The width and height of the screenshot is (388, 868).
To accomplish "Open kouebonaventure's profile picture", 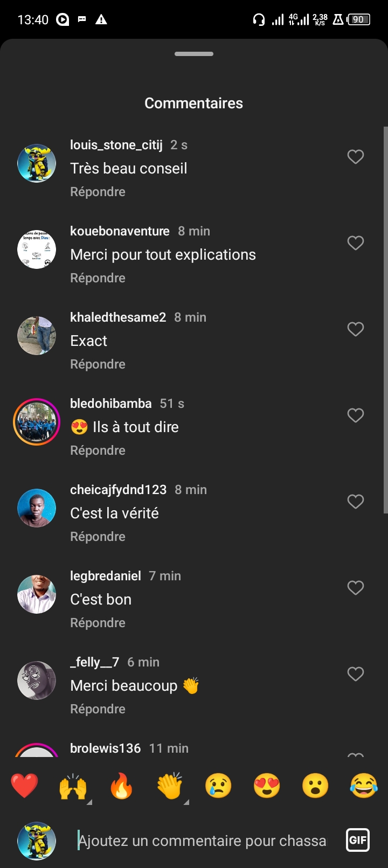I will click(37, 249).
